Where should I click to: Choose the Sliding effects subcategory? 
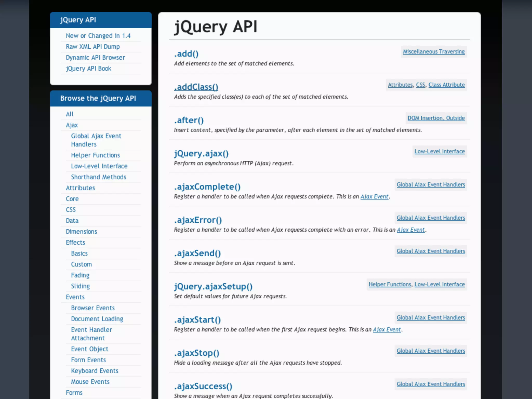click(80, 286)
